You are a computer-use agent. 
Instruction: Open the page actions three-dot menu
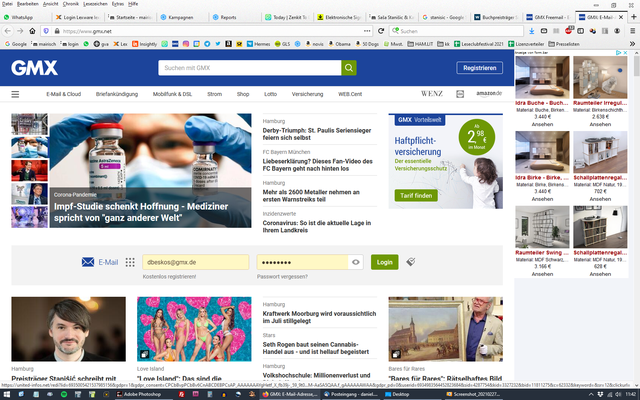coord(367,31)
